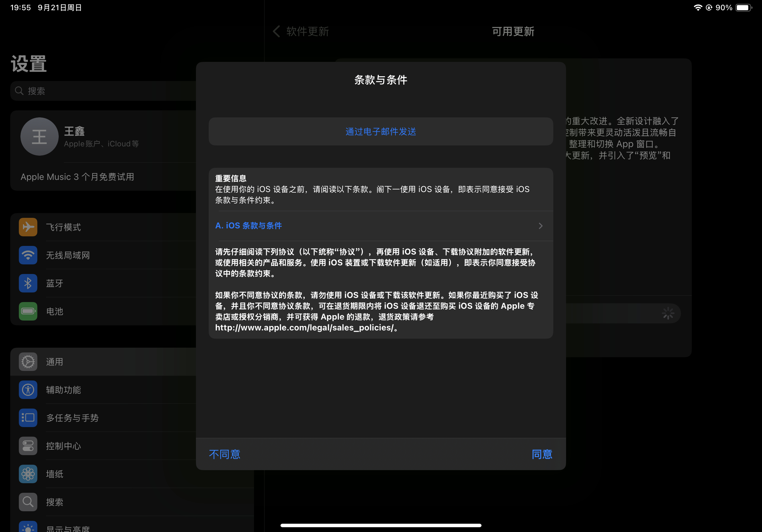Tap the Airplane Mode (飞行模式) icon

click(28, 227)
